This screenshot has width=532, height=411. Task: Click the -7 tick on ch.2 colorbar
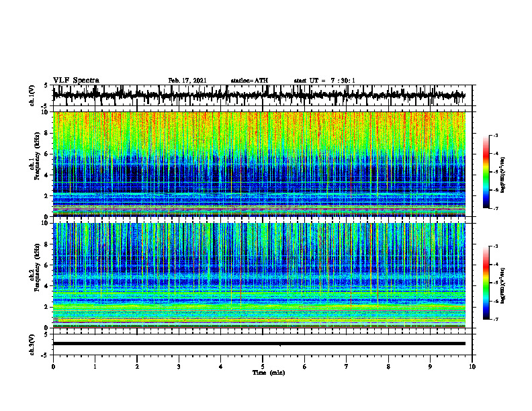tap(496, 319)
